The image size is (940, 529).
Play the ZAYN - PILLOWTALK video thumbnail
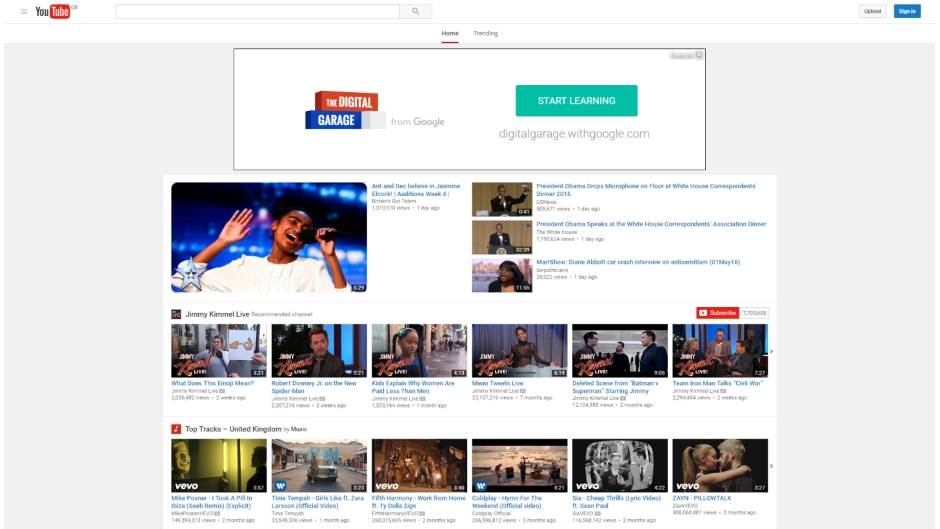point(720,465)
